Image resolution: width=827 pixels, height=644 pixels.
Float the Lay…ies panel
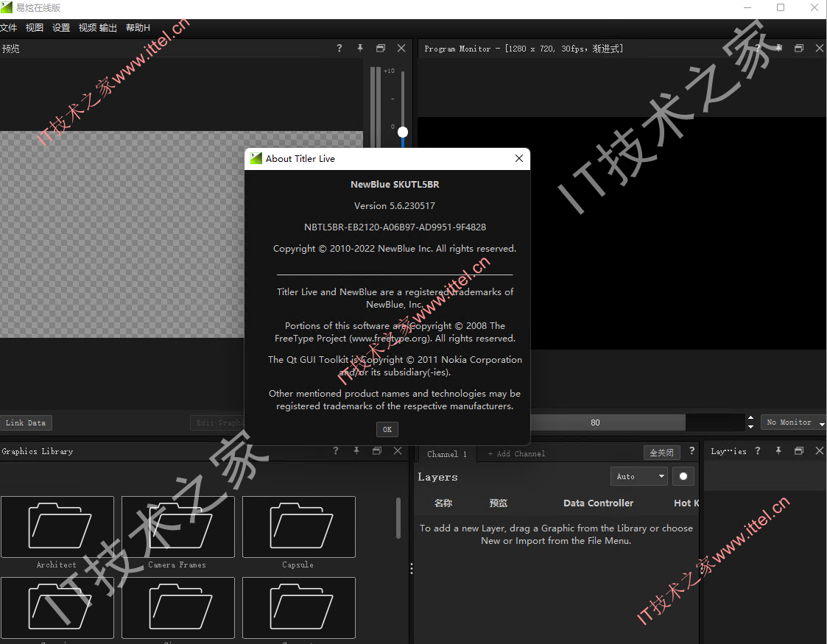(799, 451)
